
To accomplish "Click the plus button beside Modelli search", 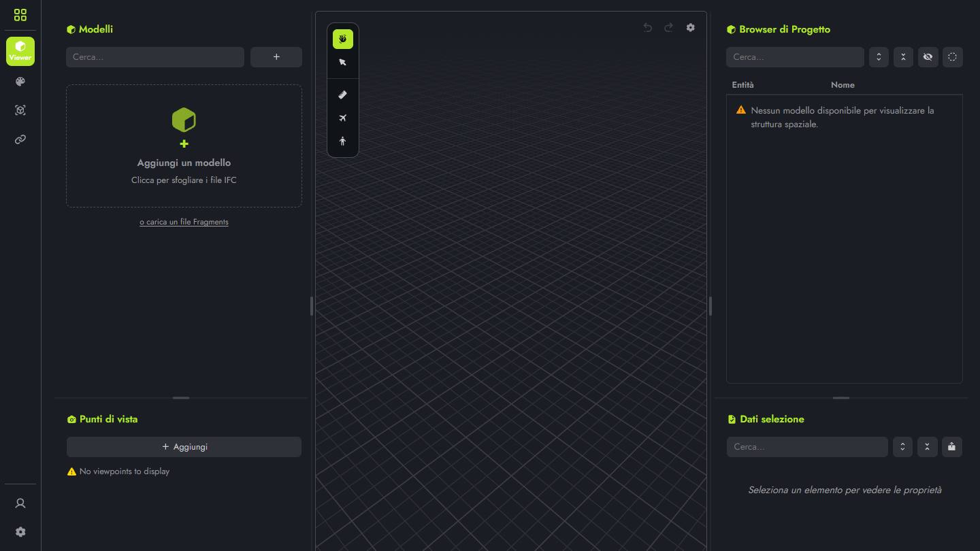I will (x=276, y=57).
